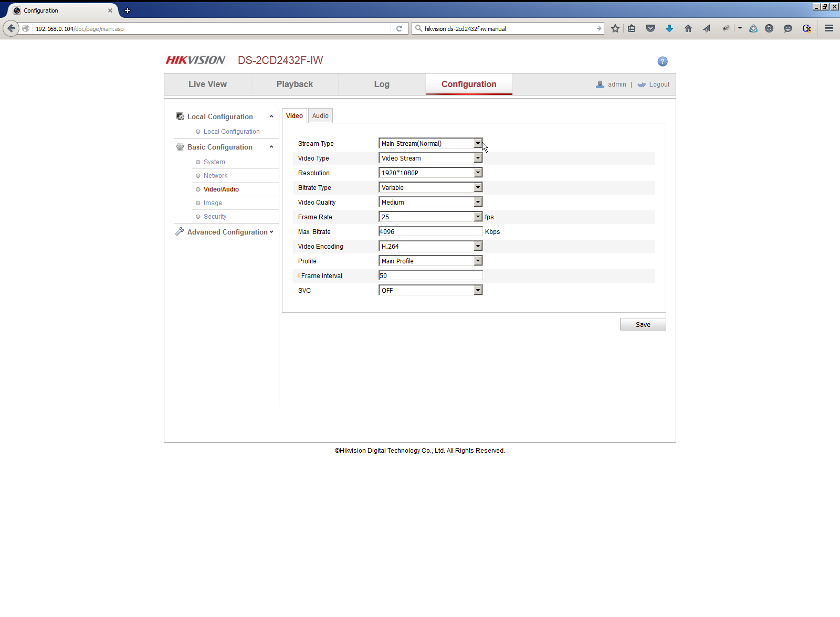Open the Image sidebar link

click(213, 203)
